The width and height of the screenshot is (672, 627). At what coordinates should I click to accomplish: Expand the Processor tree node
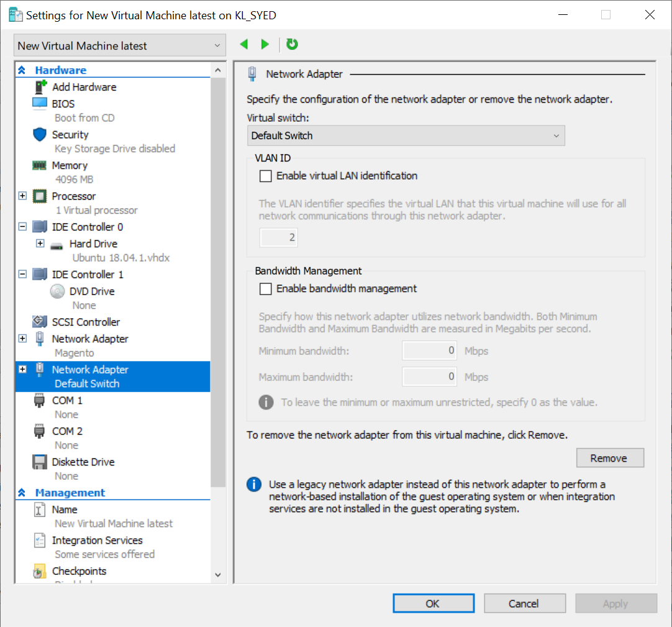[x=23, y=196]
